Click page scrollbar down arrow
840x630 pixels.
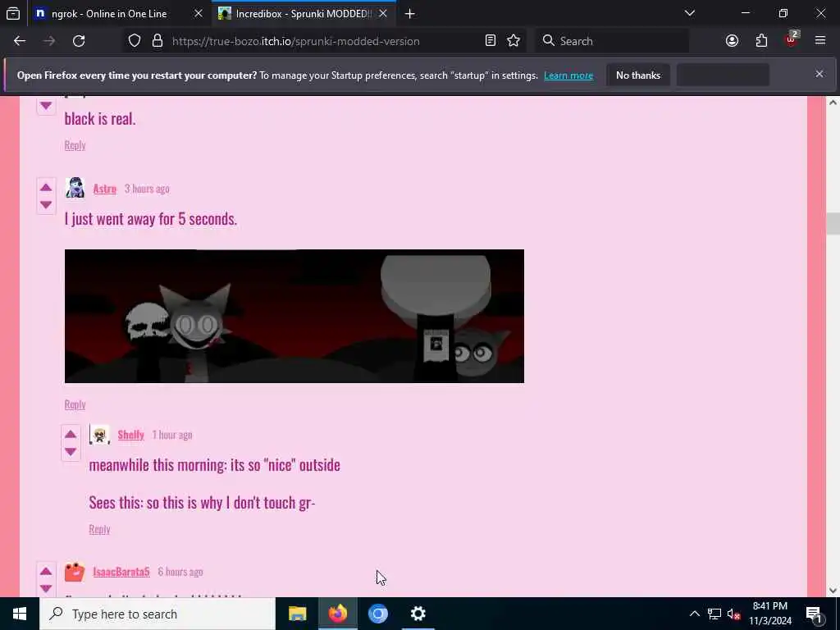click(x=833, y=591)
